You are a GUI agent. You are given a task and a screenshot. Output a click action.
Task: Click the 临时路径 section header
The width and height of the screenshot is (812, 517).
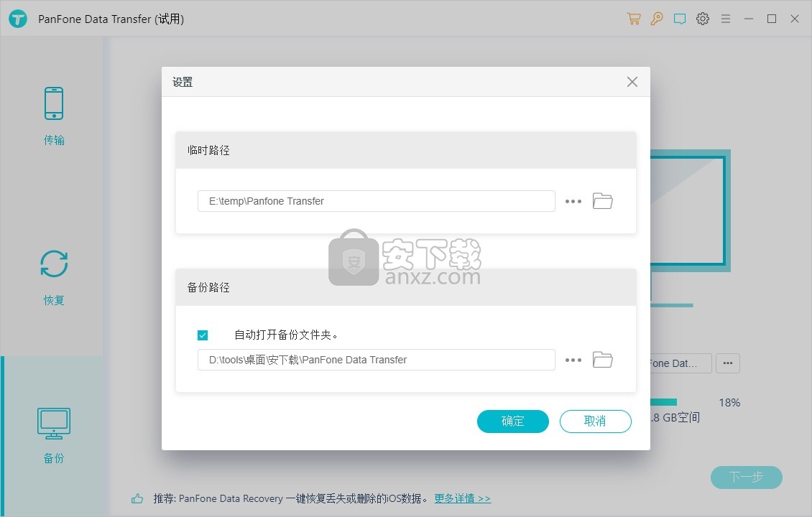406,150
